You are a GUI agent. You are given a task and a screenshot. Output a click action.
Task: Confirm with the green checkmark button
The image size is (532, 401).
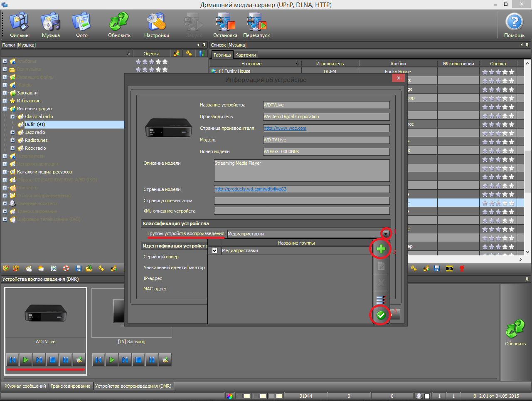point(381,316)
